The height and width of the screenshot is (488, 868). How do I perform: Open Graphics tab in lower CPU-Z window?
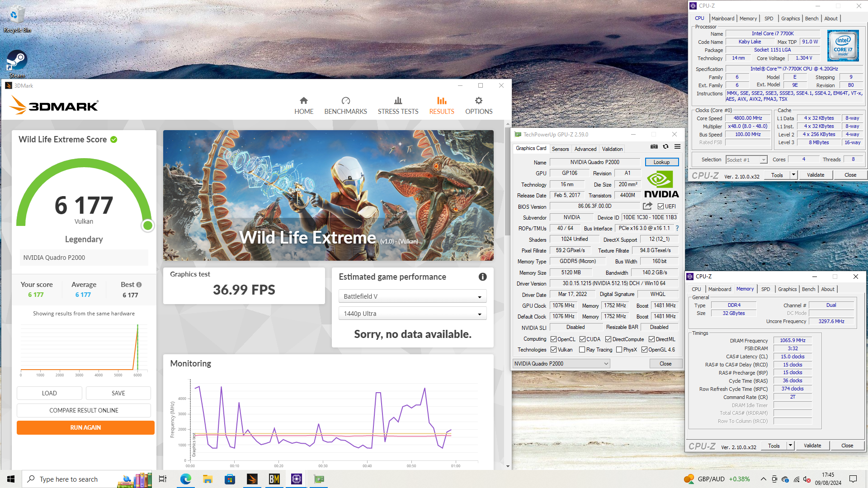coord(787,289)
